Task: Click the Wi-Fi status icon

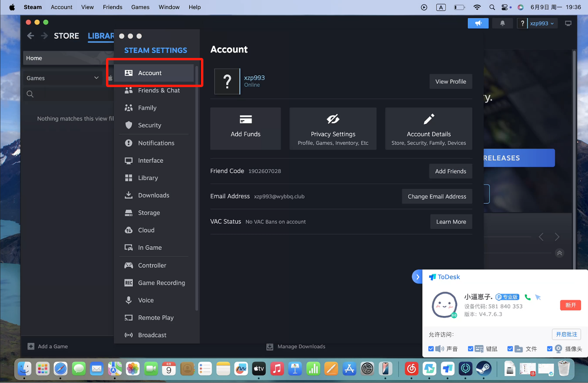Action: click(x=477, y=7)
